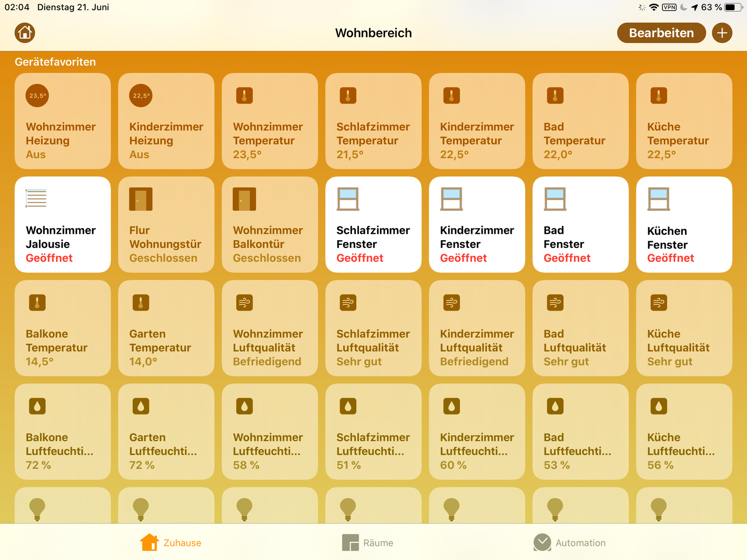This screenshot has width=747, height=560.
Task: Tap the home icon at top left
Action: pyautogui.click(x=25, y=33)
